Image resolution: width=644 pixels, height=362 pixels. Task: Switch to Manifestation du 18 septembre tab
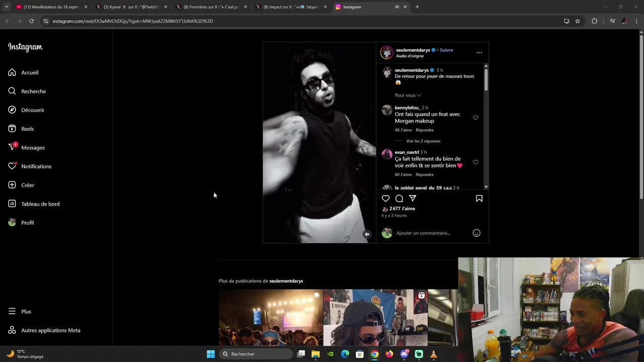coord(51,7)
